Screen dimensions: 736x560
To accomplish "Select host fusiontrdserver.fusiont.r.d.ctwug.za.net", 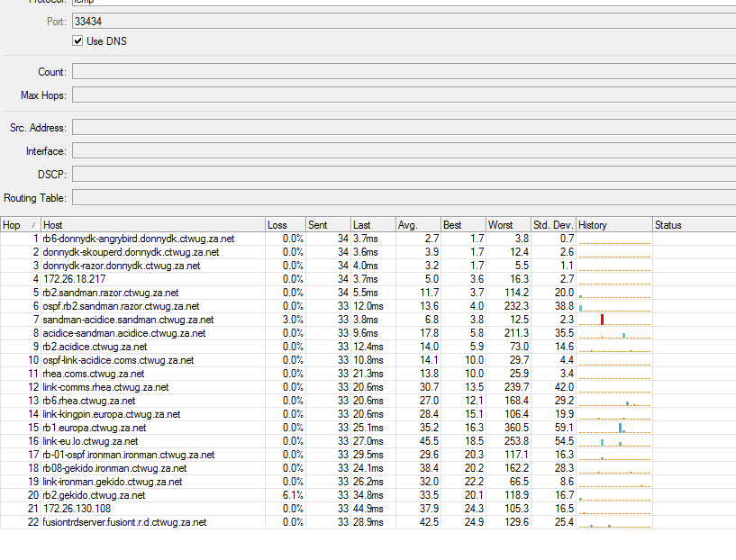I will pyautogui.click(x=124, y=522).
